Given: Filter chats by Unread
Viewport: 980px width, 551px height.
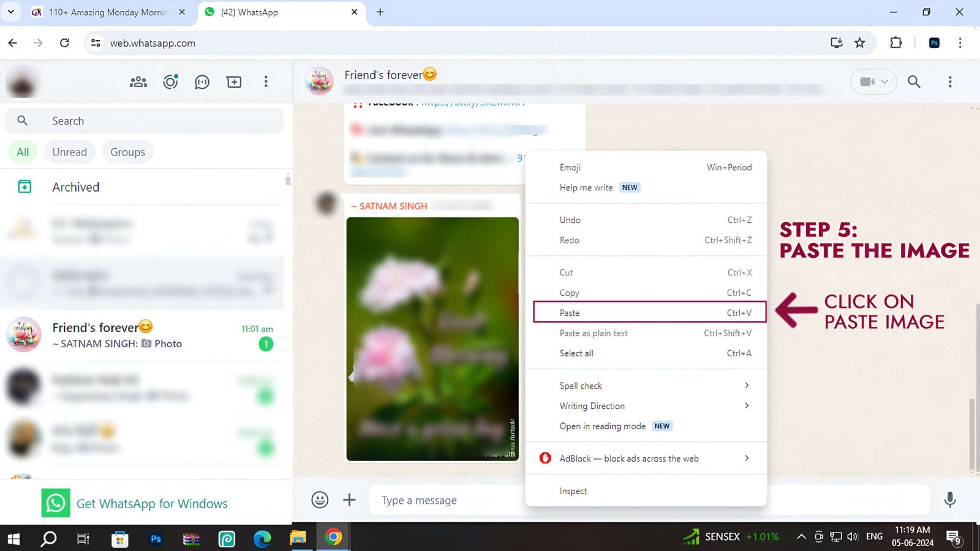Looking at the screenshot, I should [x=69, y=152].
